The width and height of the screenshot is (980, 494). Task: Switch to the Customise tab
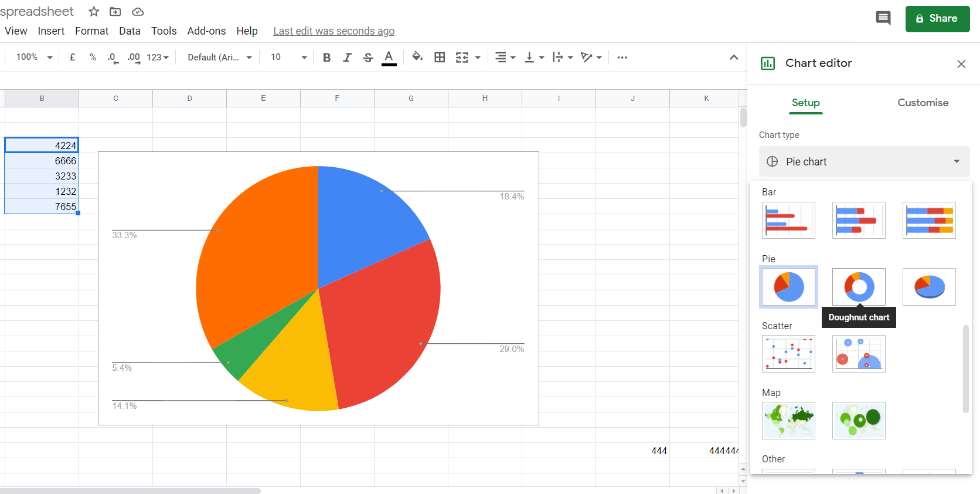(923, 103)
